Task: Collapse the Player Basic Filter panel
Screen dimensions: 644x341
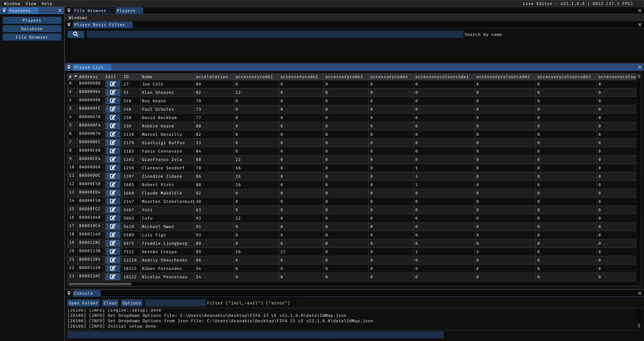Action: pos(69,25)
